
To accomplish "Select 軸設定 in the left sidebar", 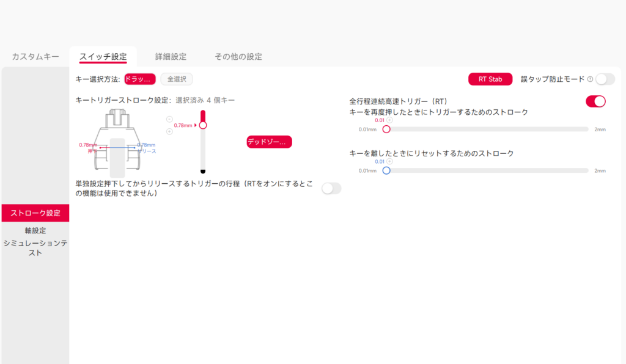I will [35, 231].
